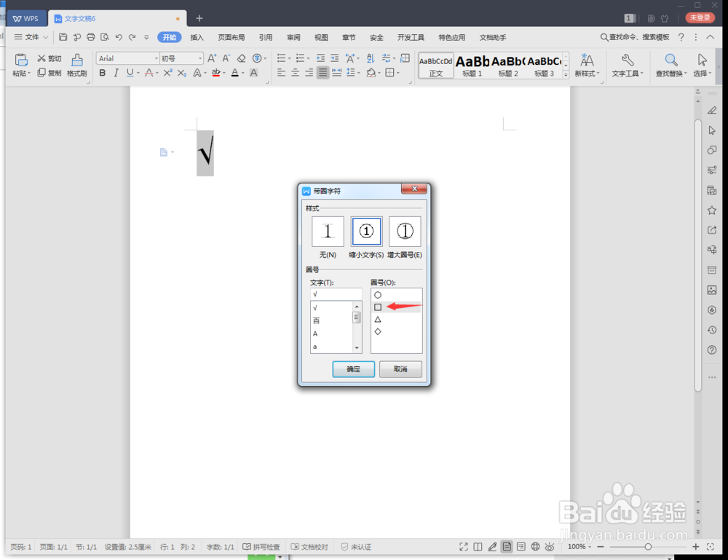Increase font size with A+ icon
Image resolution: width=728 pixels, height=560 pixels.
pos(212,58)
